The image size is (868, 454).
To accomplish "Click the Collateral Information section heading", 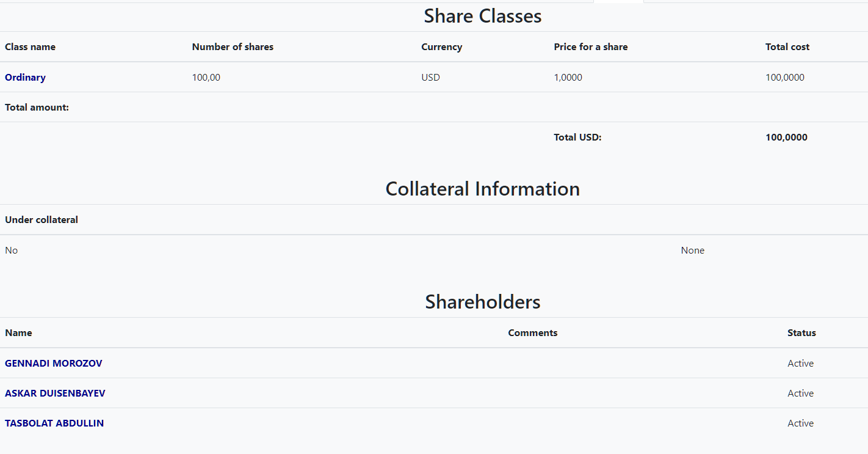I will click(x=482, y=189).
